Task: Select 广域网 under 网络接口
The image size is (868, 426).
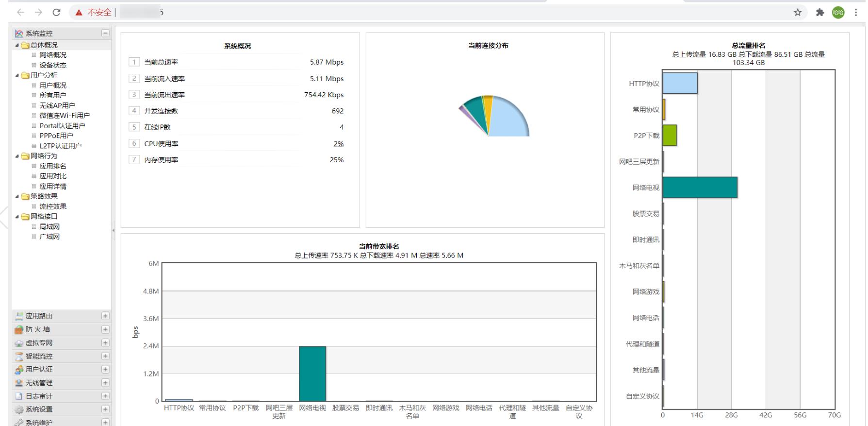Action: coord(49,237)
